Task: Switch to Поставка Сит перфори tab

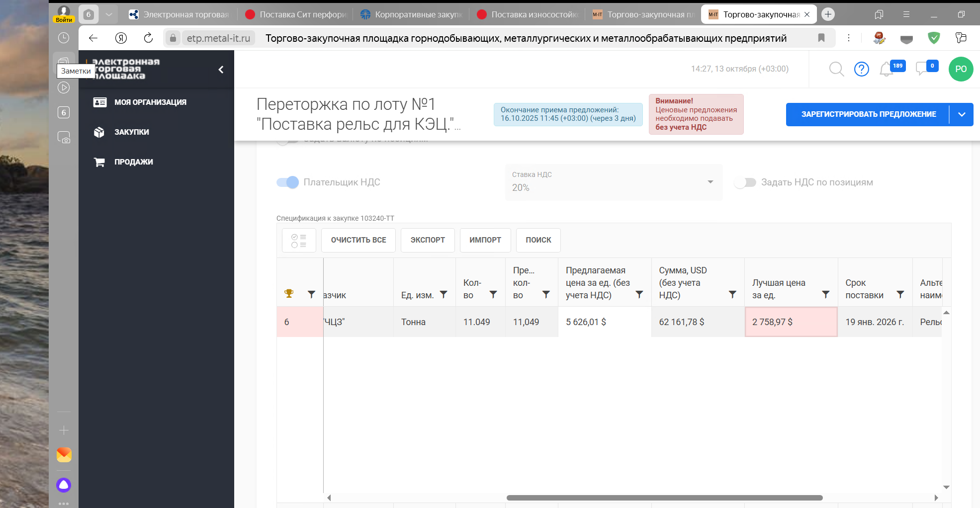Action: coord(296,14)
